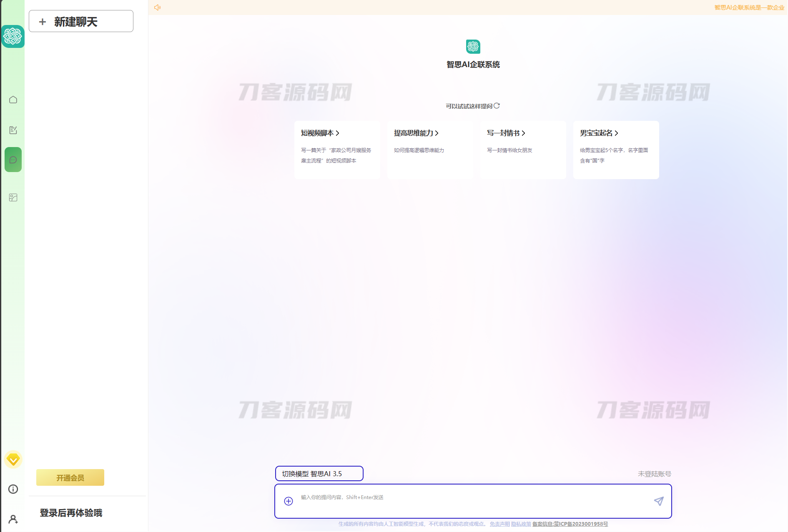
Task: Click the speaker announcement icon
Action: pos(157,7)
